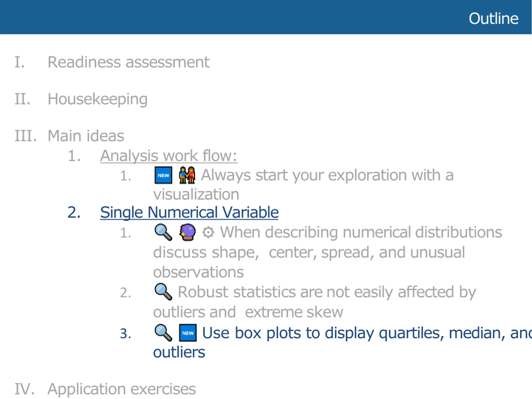Screen dimensions: 532x399
Task: Click the gear icon before 'When describing'
Action: pos(208,233)
